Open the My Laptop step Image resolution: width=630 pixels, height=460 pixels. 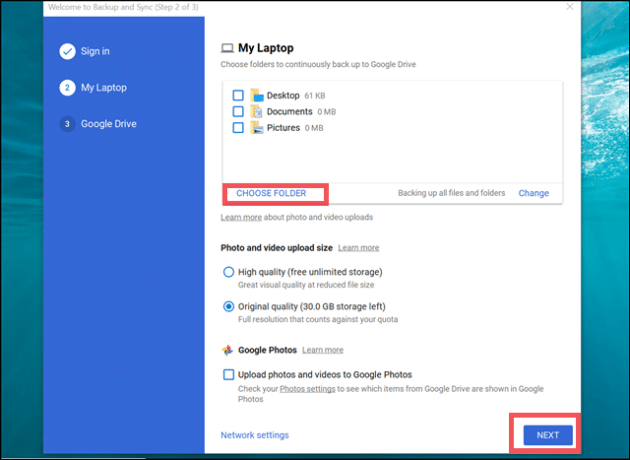(x=104, y=88)
